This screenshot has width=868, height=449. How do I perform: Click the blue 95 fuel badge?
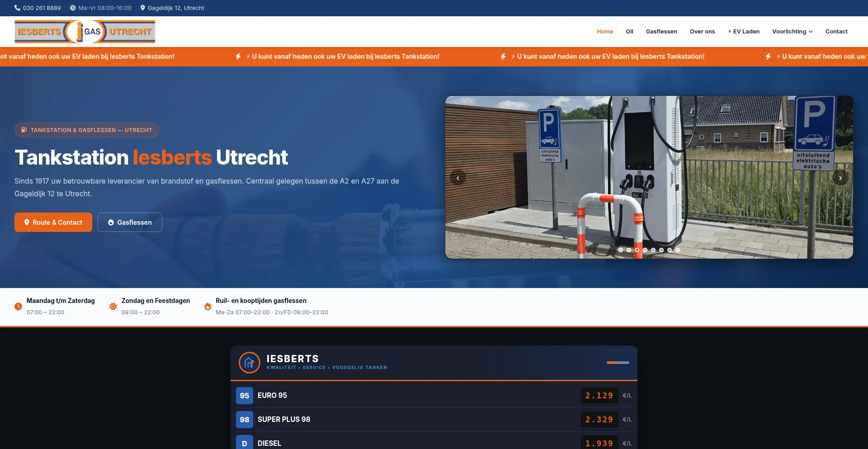pos(245,396)
